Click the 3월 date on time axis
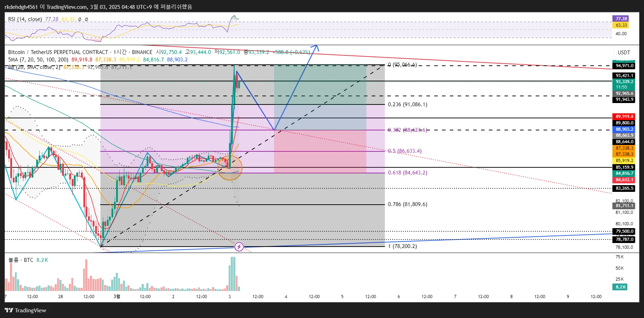The height and width of the screenshot is (318, 644). coord(117,296)
